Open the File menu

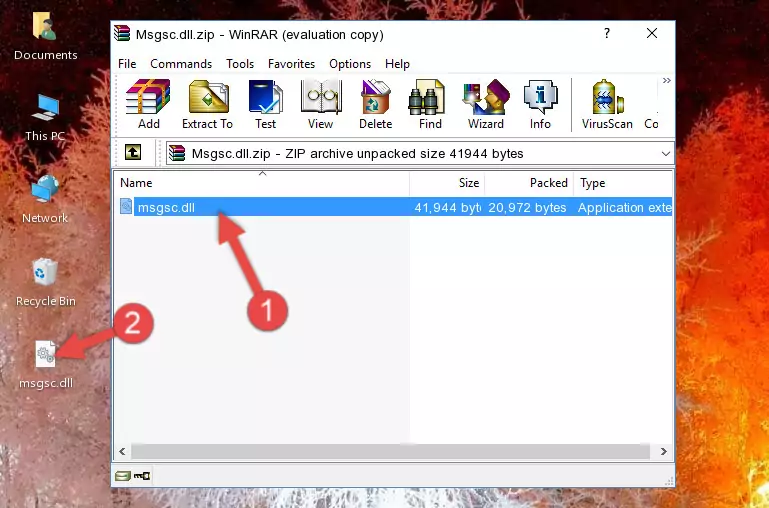point(127,64)
